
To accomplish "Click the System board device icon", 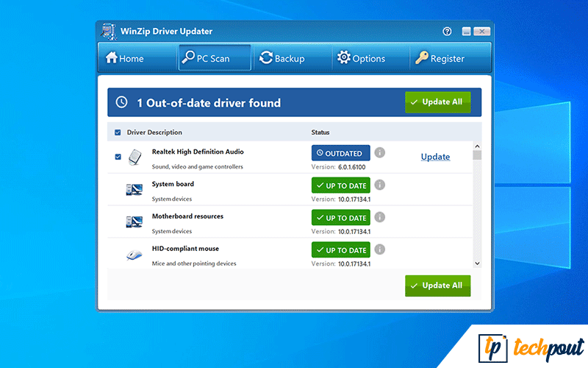I will 135,189.
